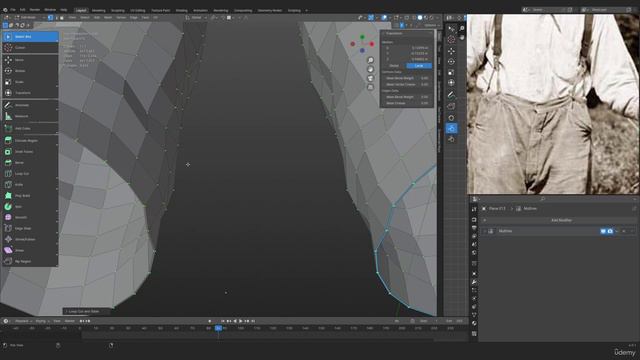Jump to timeline start frame
The image size is (640, 360).
coord(222,321)
